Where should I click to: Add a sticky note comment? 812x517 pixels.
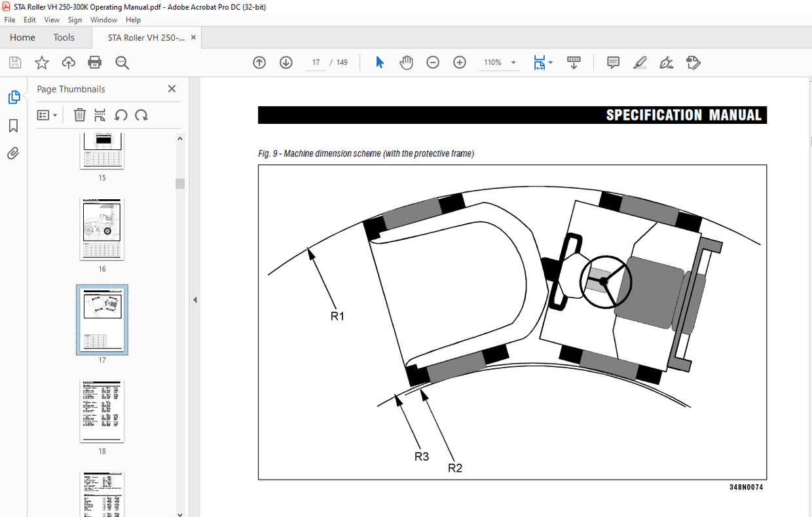(x=613, y=62)
